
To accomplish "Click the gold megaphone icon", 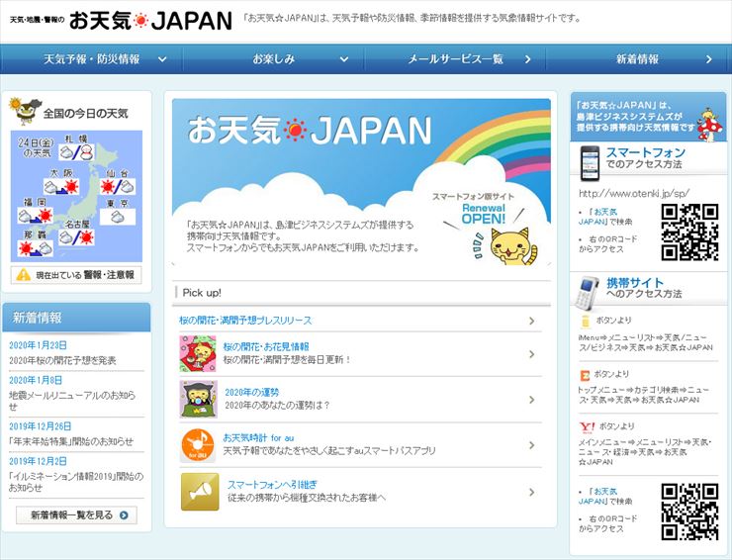I will tap(200, 492).
